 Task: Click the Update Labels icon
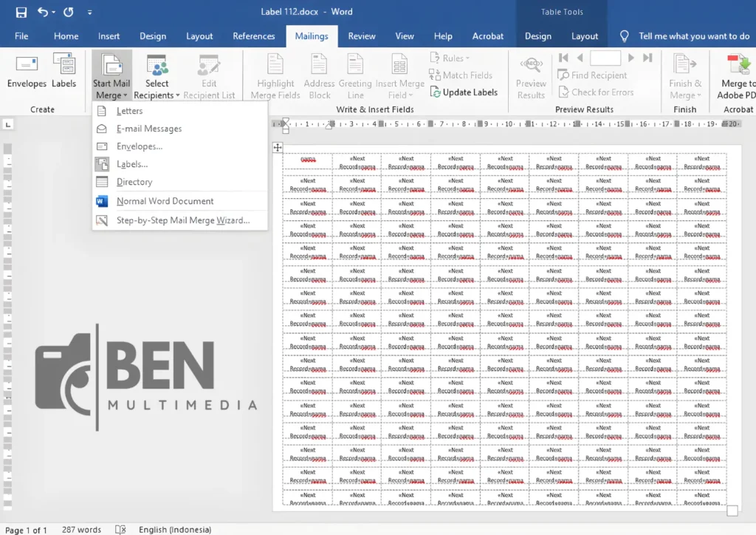tap(464, 92)
